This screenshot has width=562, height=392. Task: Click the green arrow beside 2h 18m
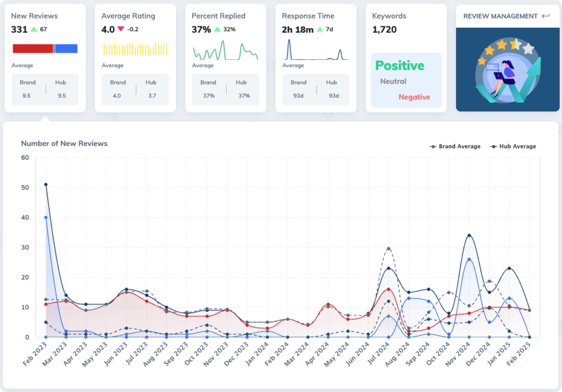(x=320, y=29)
